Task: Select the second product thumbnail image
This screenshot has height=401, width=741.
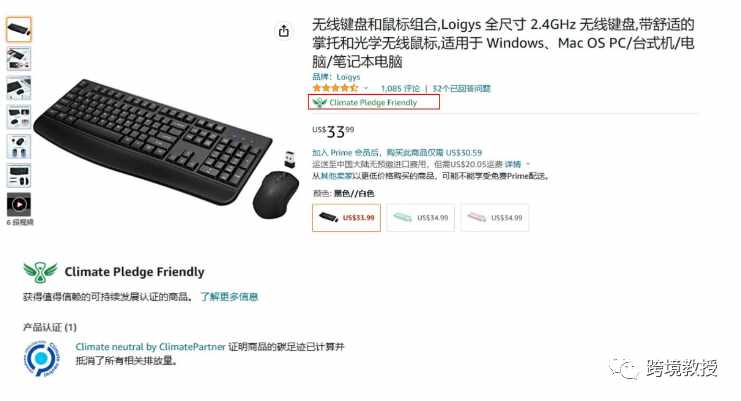Action: [x=19, y=59]
